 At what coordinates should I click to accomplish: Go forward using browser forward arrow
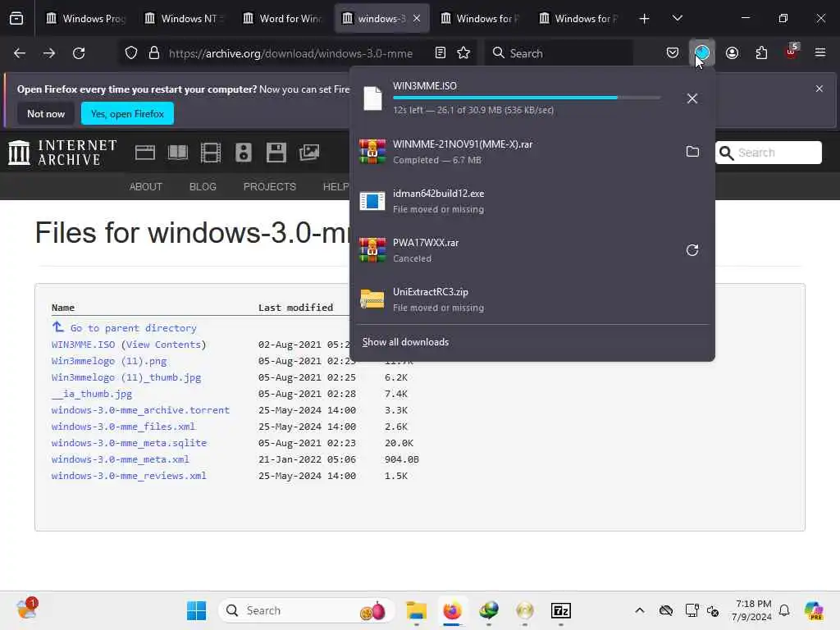49,53
